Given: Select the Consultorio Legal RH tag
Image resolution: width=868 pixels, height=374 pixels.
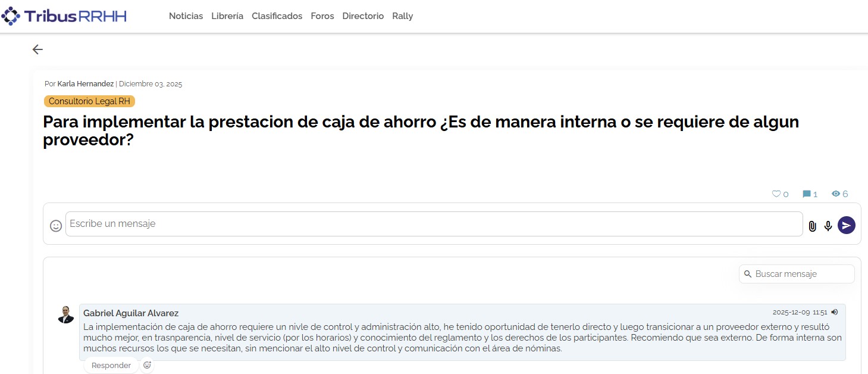Looking at the screenshot, I should point(89,101).
